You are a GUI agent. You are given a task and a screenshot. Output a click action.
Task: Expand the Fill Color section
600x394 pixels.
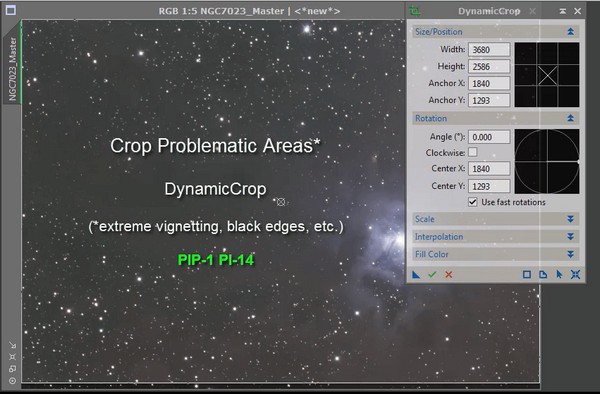[570, 254]
